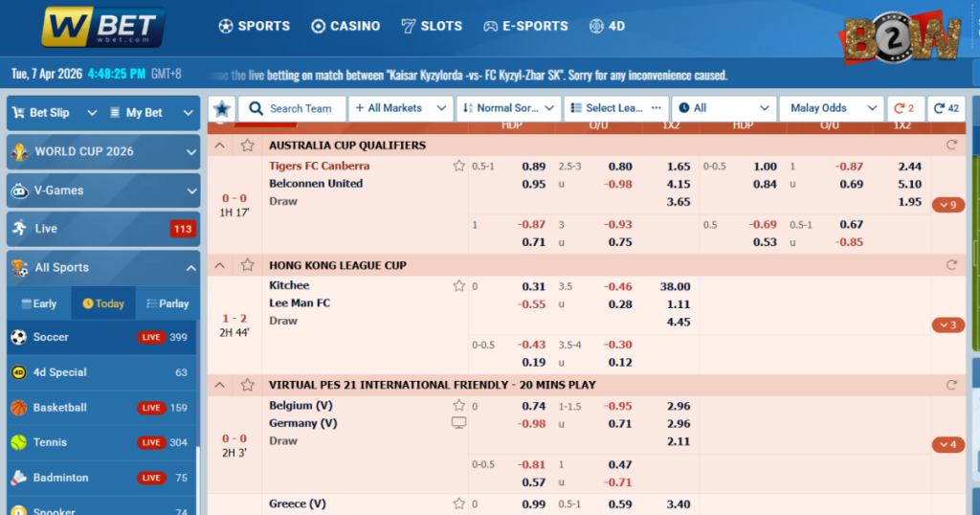Select Tennis in sports list

(x=101, y=442)
